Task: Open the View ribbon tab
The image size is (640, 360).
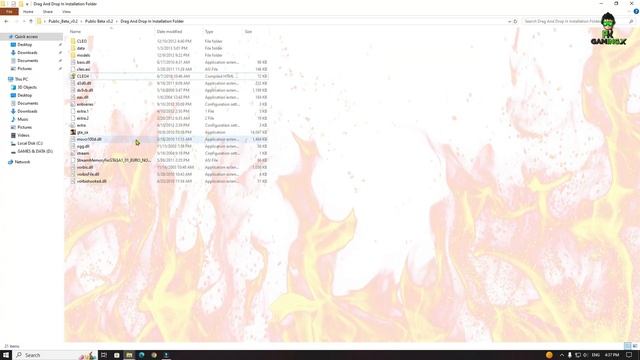Action: tap(67, 11)
